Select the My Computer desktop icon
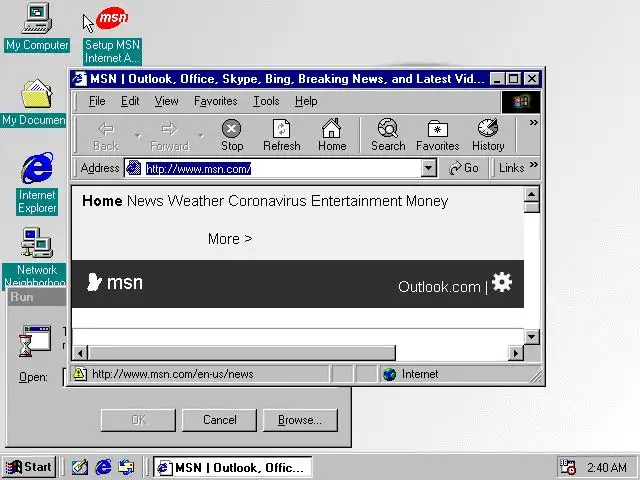 [x=37, y=28]
